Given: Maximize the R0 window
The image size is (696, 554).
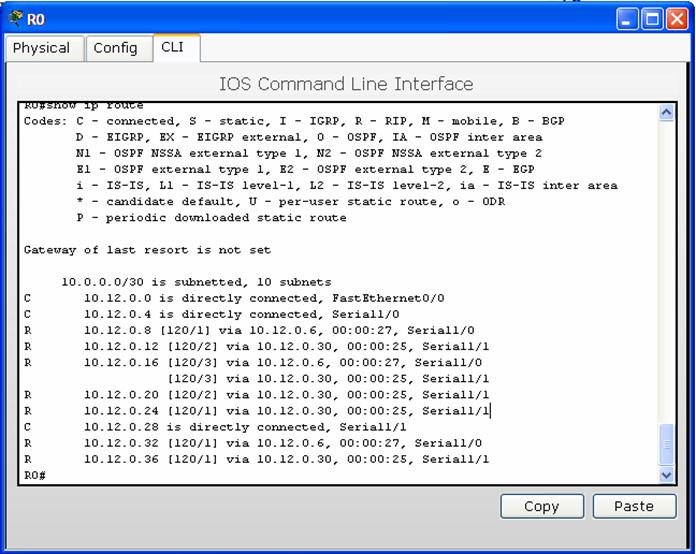Looking at the screenshot, I should [651, 19].
